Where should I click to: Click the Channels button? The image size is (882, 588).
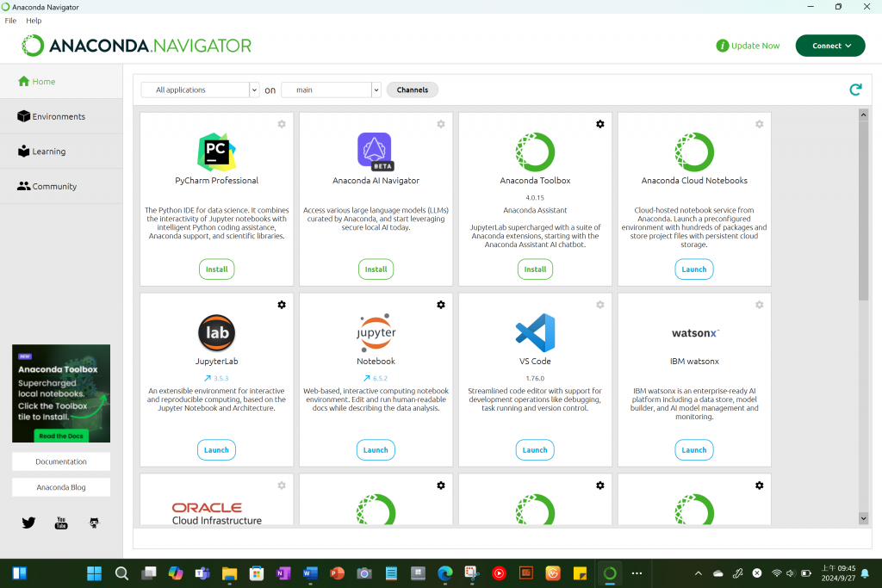[x=413, y=90]
